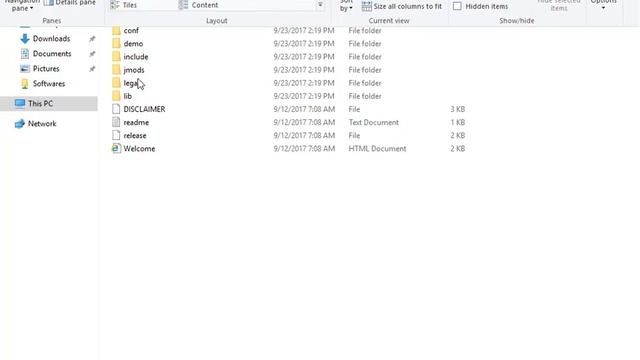Select the Network label in navigation pane
Viewport: 640px width, 360px height.
pyautogui.click(x=42, y=123)
